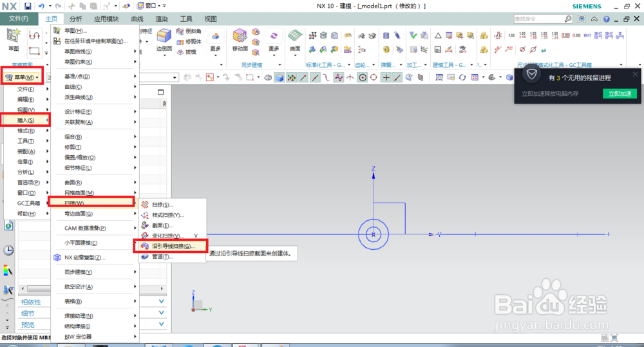Click the maximize pane icon above navigator
This screenshot has width=644, height=347.
160,92
